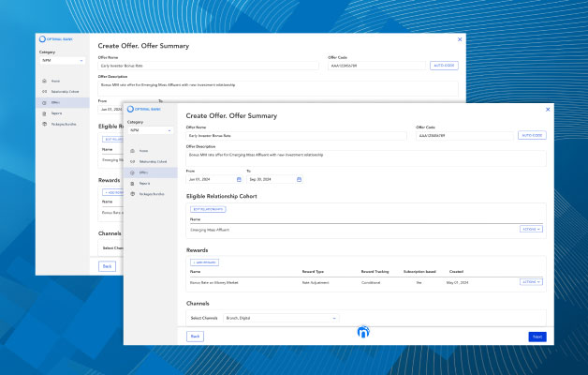This screenshot has height=375, width=588.
Task: Click the Back button in the front window
Action: (195, 336)
